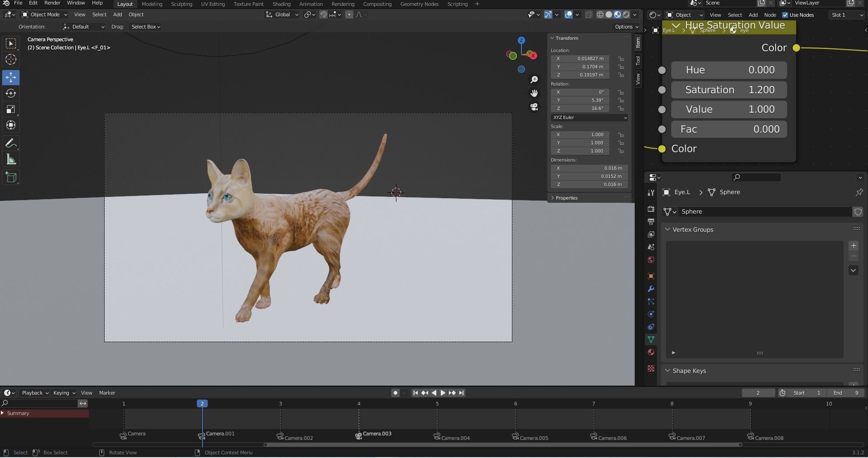Toggle the Location X lock
Viewport: 868px width, 458px height.
[x=621, y=59]
